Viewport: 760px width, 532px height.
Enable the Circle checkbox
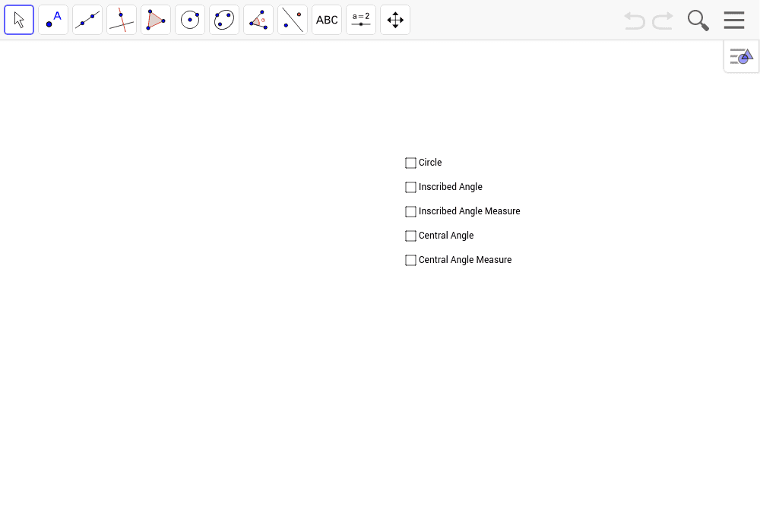pos(410,163)
